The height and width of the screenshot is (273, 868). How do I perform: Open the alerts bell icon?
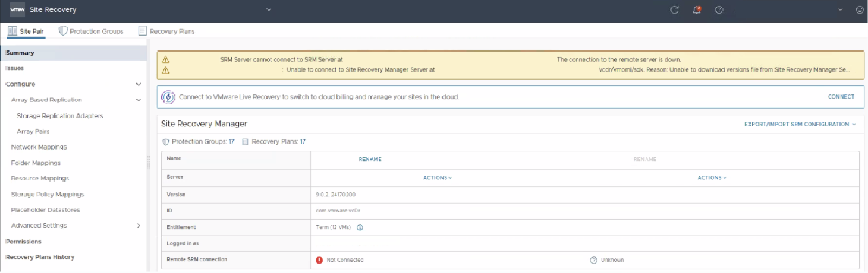pos(697,10)
